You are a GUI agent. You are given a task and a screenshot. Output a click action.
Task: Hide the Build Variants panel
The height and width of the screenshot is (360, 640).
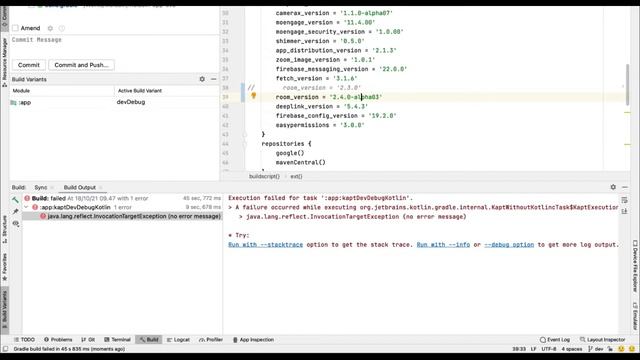[213, 79]
